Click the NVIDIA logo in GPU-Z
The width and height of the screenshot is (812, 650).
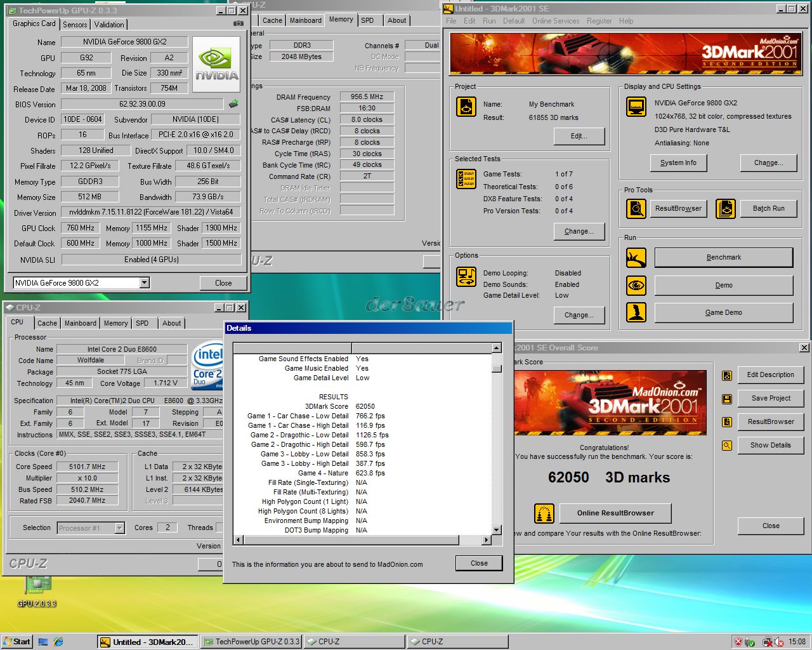click(217, 65)
